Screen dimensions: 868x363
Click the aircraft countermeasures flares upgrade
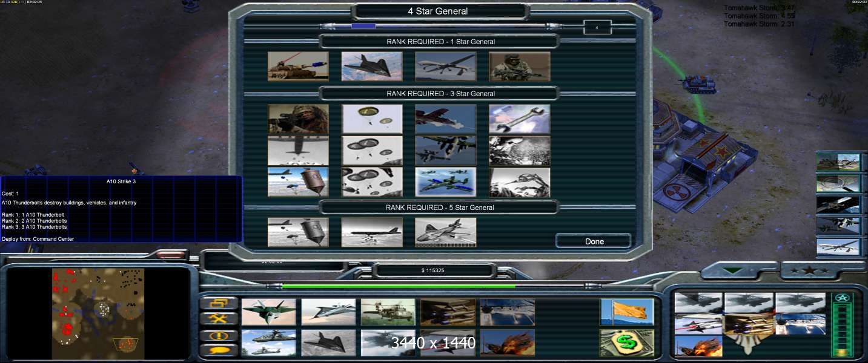point(508,312)
